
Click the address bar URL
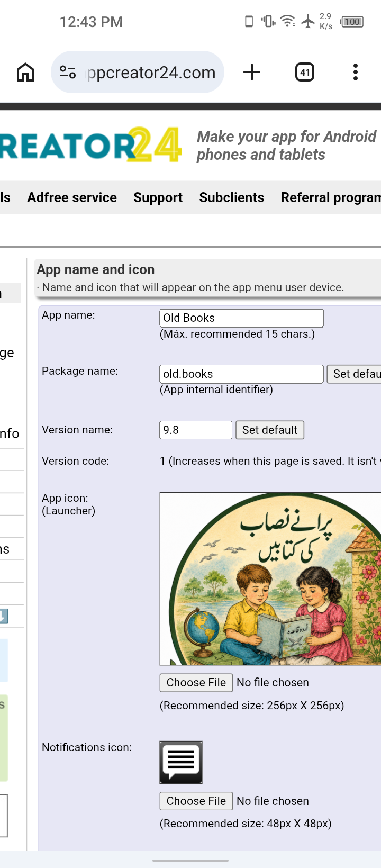(x=152, y=73)
